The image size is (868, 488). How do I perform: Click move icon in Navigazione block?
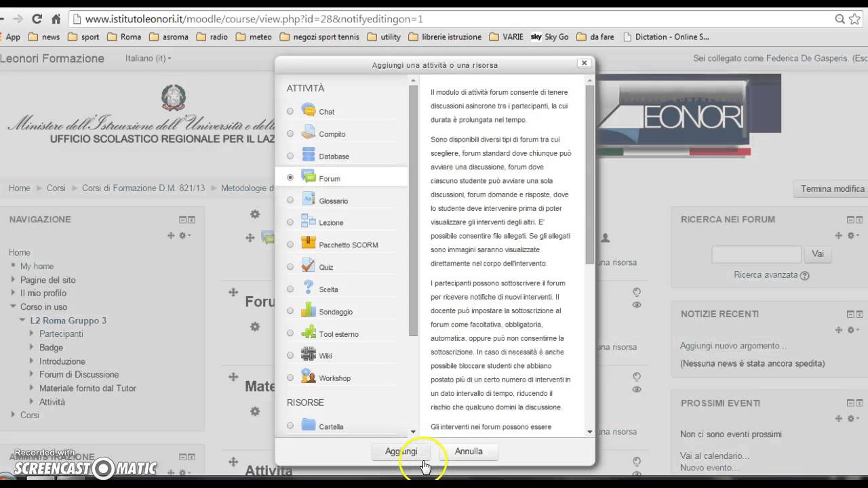pos(171,235)
